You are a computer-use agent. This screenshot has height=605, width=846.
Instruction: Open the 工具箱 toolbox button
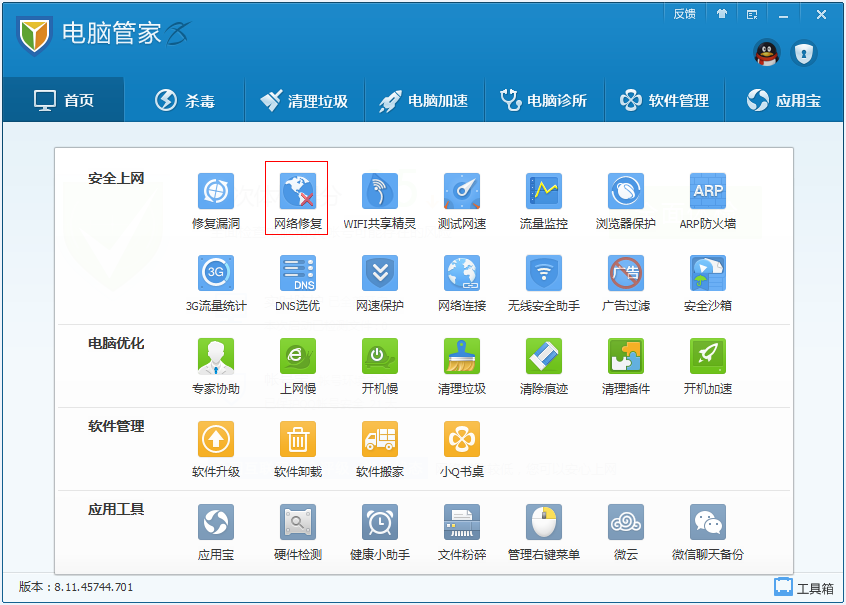pos(805,587)
